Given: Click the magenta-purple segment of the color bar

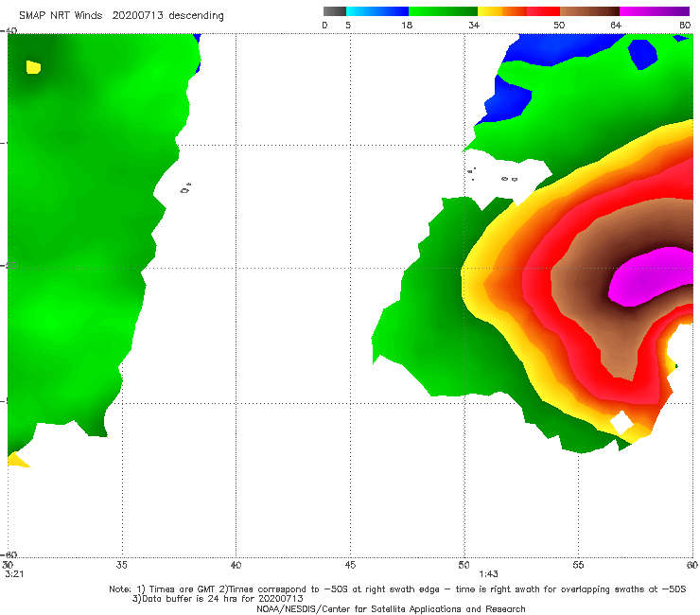Looking at the screenshot, I should tap(655, 11).
